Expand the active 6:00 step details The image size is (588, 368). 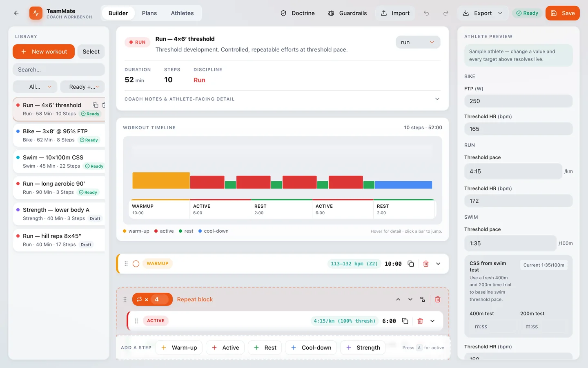(432, 321)
